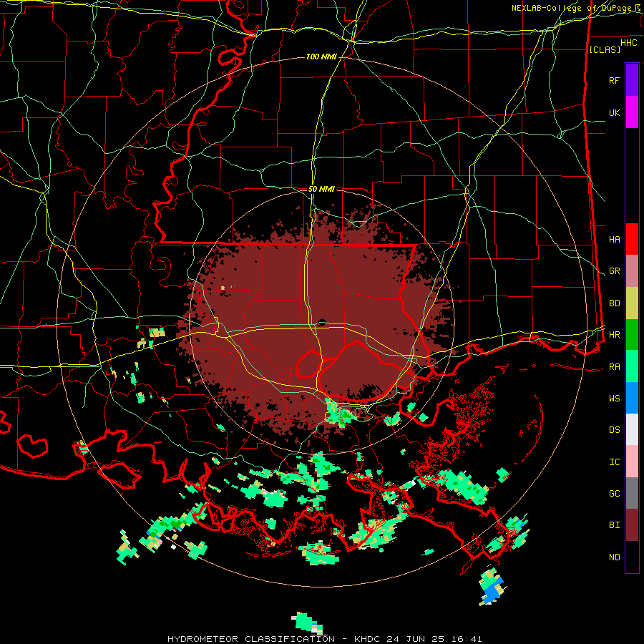The height and width of the screenshot is (644, 644).
Task: Click the BD legend label
Action: 614,303
